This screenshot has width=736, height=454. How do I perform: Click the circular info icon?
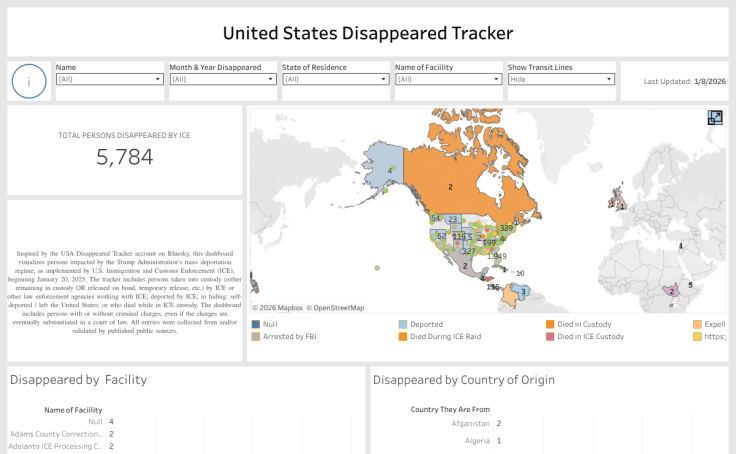click(x=30, y=82)
